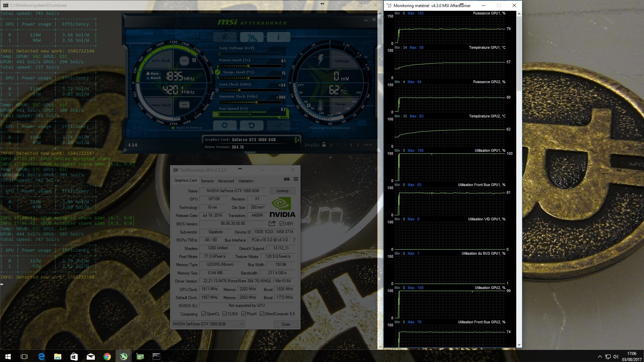The height and width of the screenshot is (362, 644).
Task: Open the GPU-Z hamburger menu
Action: click(x=296, y=179)
